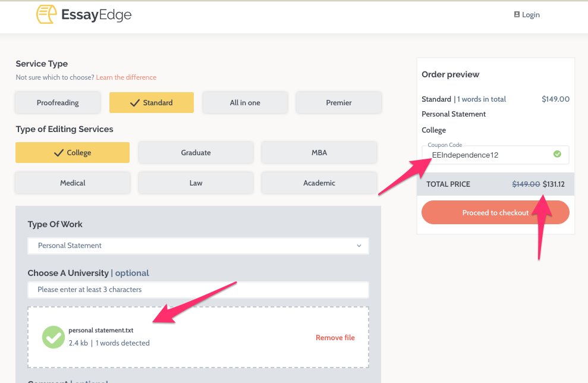The height and width of the screenshot is (383, 588).
Task: Select College editing service
Action: [x=73, y=153]
